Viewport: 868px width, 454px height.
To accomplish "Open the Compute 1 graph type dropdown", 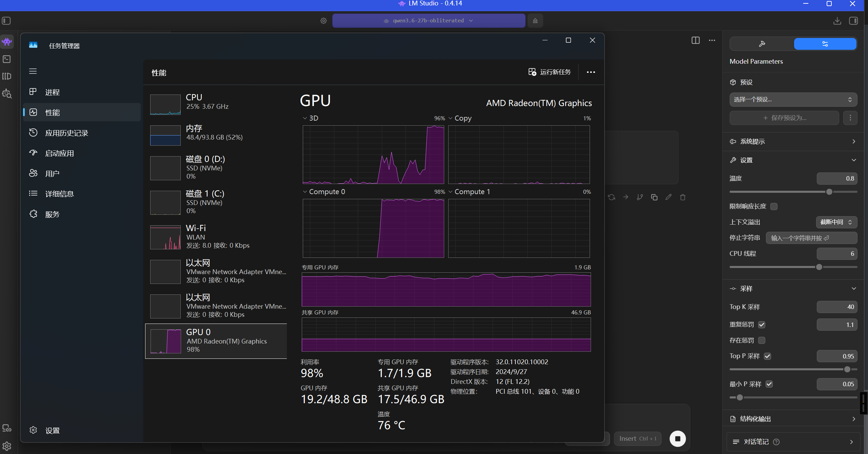I will tap(470, 192).
